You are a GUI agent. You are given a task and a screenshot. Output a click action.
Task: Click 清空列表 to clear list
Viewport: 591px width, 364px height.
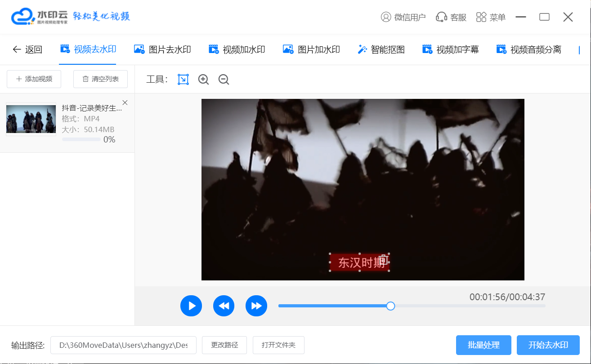pyautogui.click(x=100, y=79)
